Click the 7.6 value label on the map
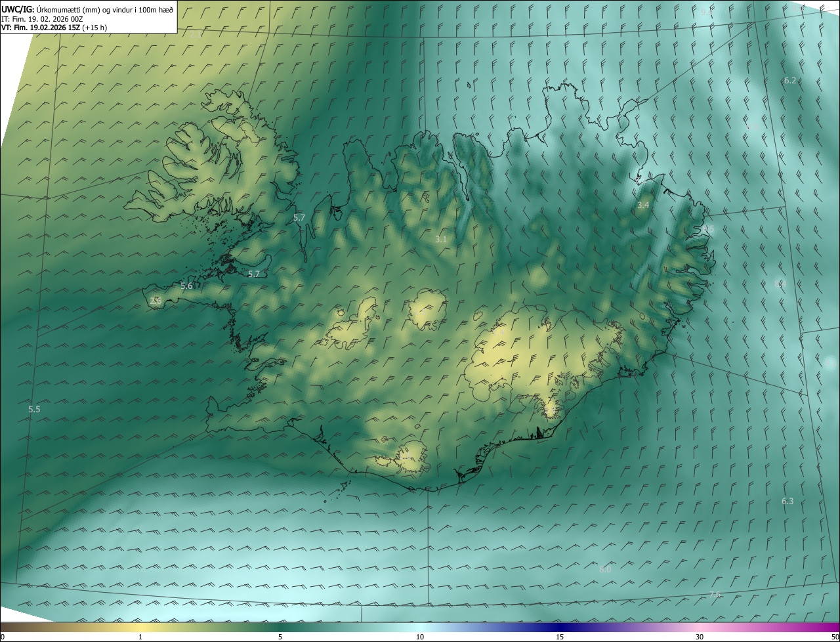The height and width of the screenshot is (642, 840). click(x=715, y=595)
